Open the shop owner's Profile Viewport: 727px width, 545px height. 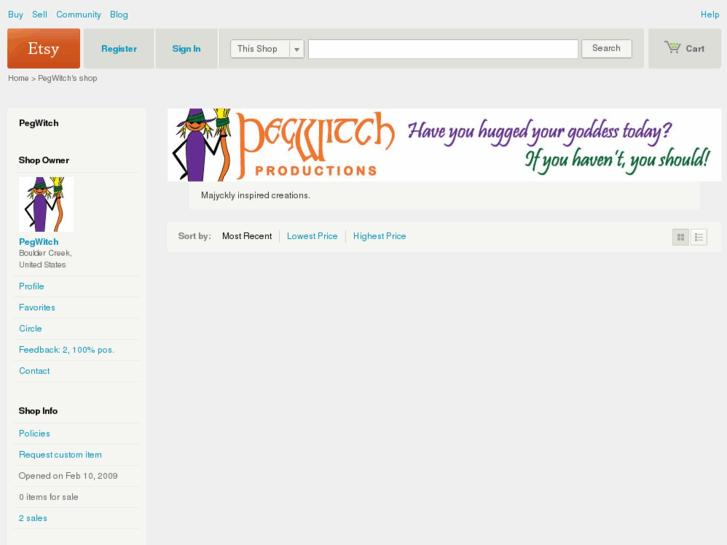point(32,286)
